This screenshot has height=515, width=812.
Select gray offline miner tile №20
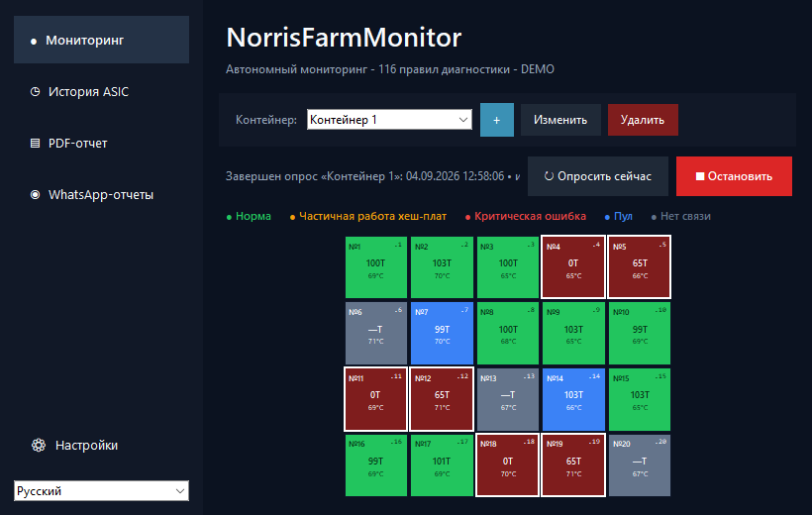coord(640,465)
